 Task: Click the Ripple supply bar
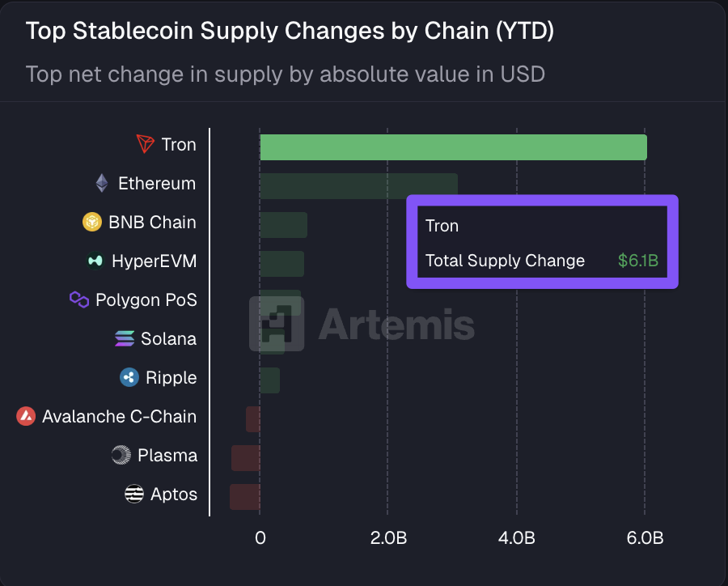point(269,380)
